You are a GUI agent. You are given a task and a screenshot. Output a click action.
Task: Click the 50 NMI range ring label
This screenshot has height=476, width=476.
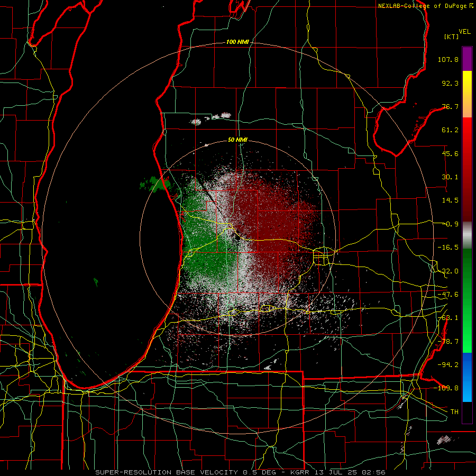click(x=237, y=140)
